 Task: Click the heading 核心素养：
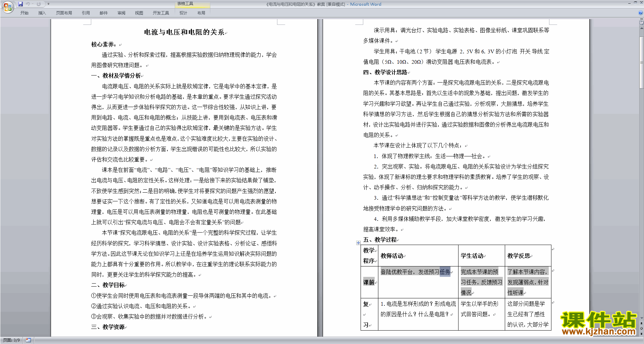click(x=104, y=44)
